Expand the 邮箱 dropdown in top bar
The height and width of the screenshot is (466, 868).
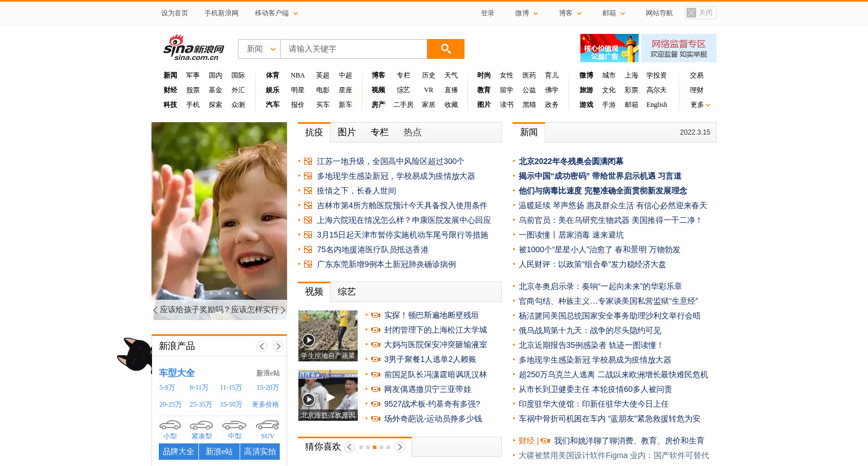point(614,13)
